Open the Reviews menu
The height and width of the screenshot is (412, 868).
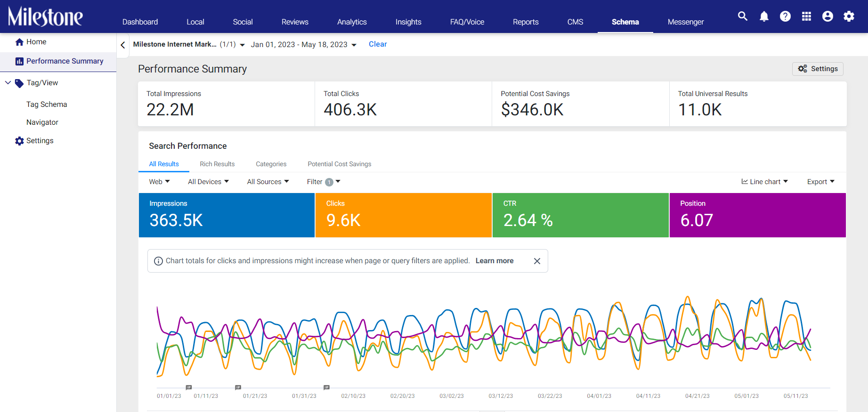click(295, 22)
